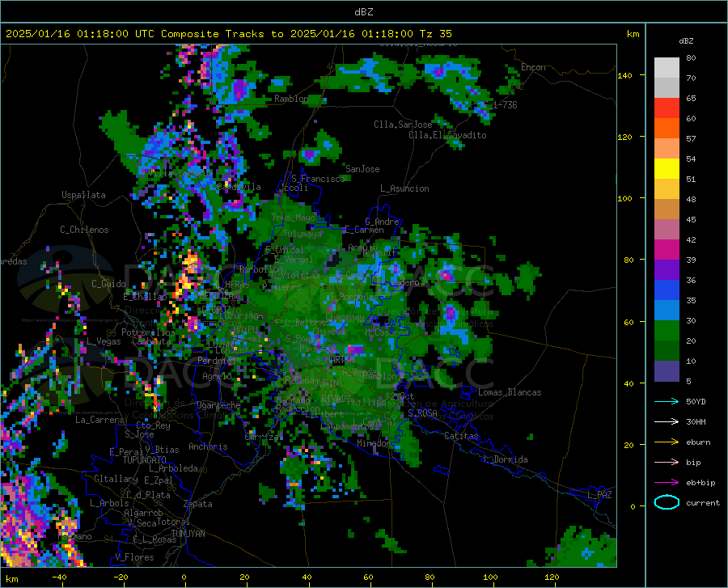The image size is (728, 588).
Task: Click the '50YD' legend label
Action: (696, 401)
